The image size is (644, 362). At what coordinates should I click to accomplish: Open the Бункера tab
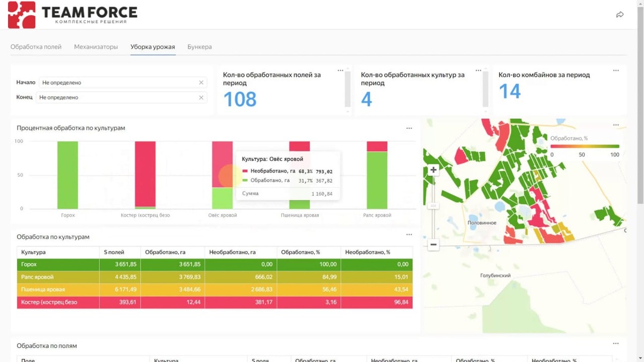(x=200, y=47)
